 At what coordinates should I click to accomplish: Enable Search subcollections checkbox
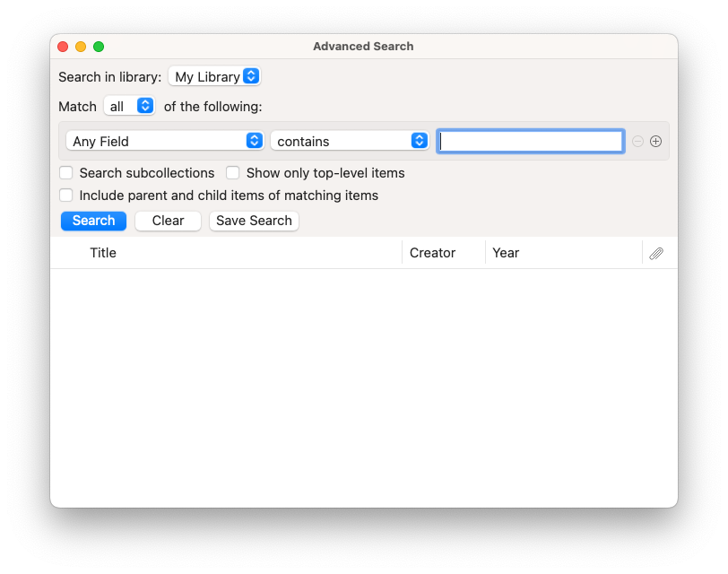tap(66, 173)
